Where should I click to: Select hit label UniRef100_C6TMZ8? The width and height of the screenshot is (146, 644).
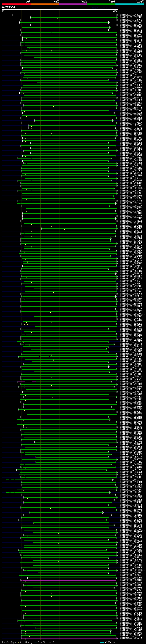[x=131, y=50]
